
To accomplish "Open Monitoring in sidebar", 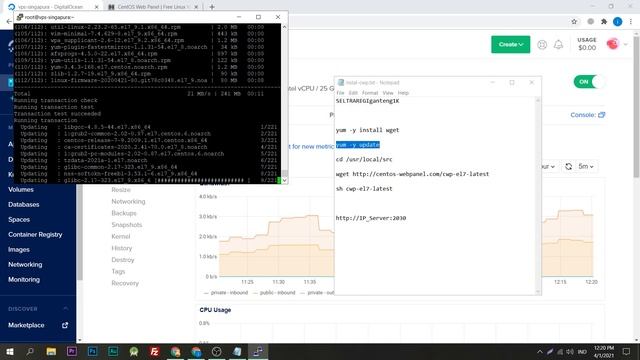I will tap(24, 280).
